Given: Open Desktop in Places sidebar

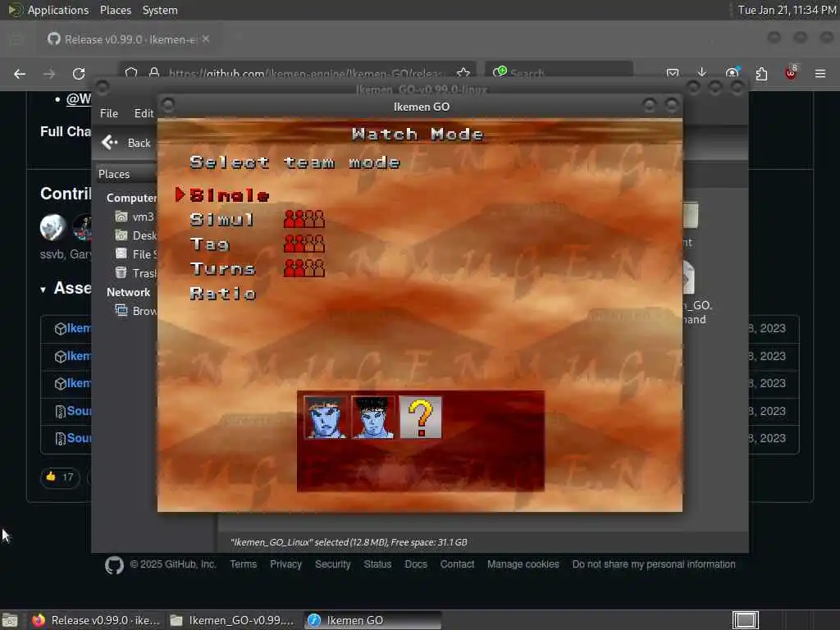Looking at the screenshot, I should 136,235.
